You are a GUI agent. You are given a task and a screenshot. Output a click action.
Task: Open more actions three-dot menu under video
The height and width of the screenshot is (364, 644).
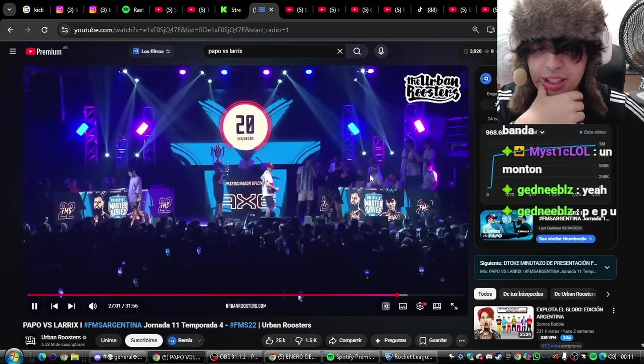[x=462, y=341]
